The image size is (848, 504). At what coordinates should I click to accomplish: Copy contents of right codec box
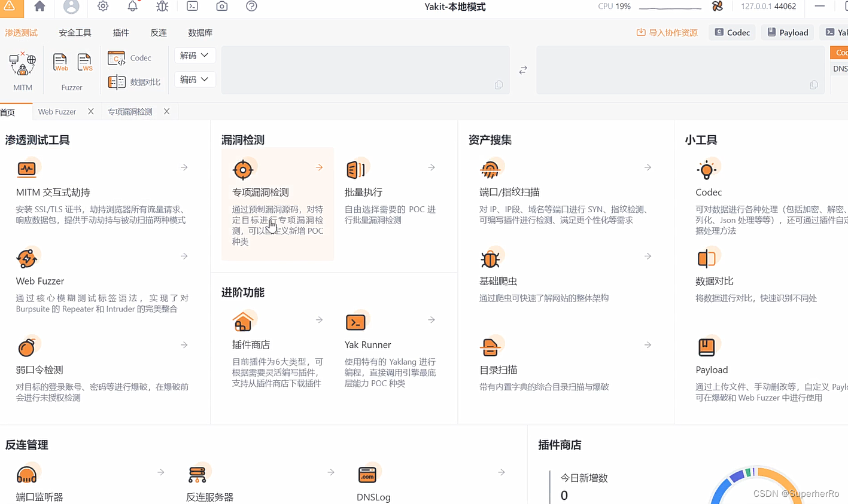[814, 85]
